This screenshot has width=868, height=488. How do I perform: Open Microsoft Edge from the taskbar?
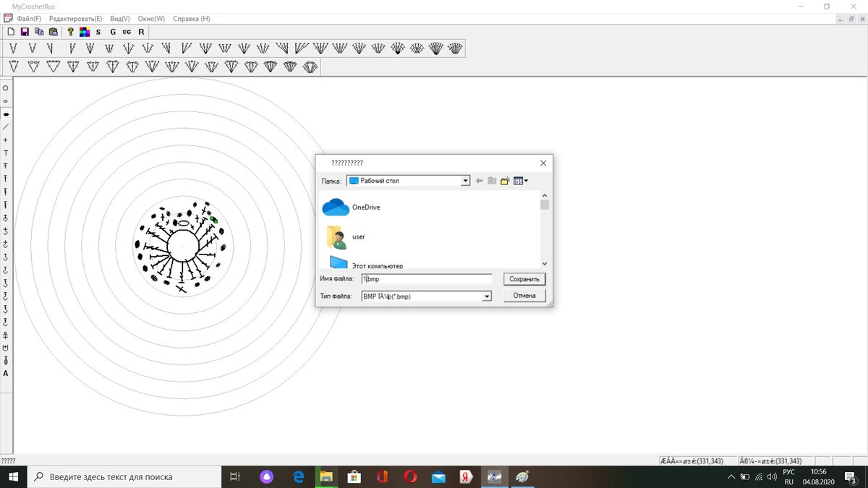pos(298,476)
